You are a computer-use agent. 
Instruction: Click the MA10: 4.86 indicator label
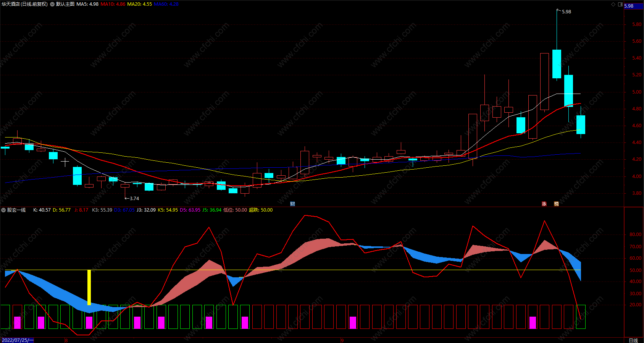[x=113, y=4]
